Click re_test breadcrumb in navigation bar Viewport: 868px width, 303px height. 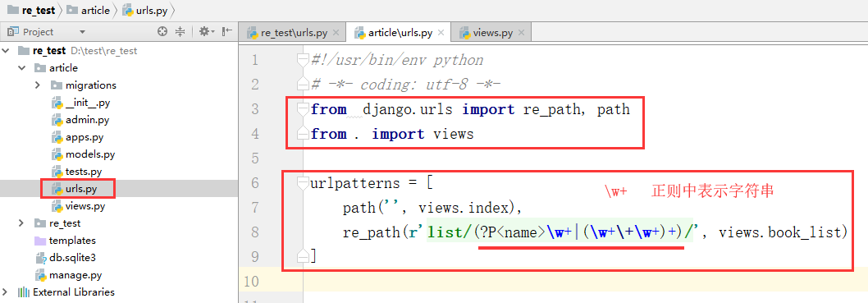(30, 10)
